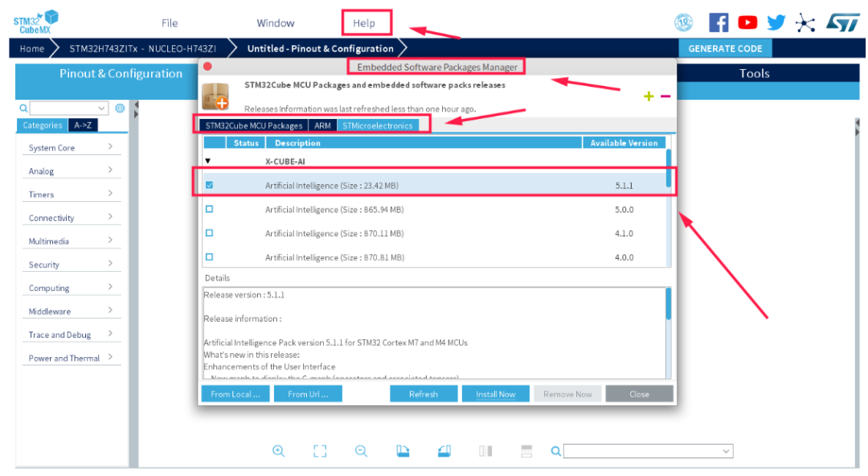Click the STM32CubeMX logo

[36, 23]
